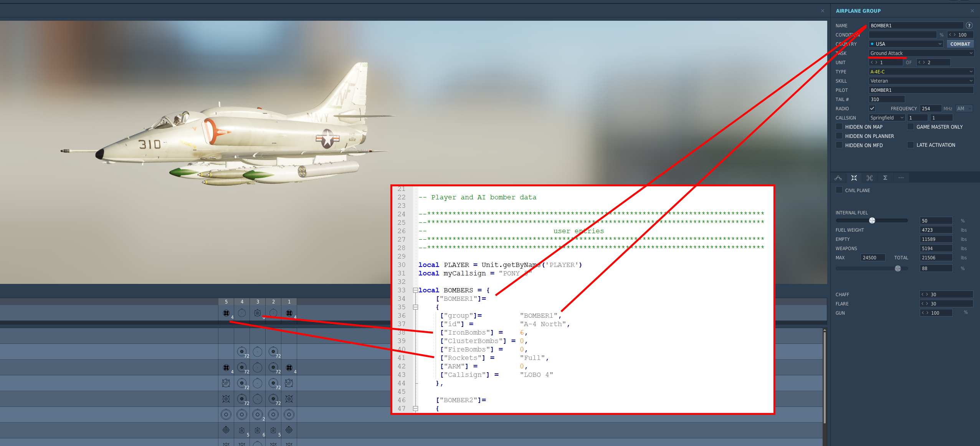980x446 pixels.
Task: Click pylon 5 rocket pod icon in top row
Action: 226,313
